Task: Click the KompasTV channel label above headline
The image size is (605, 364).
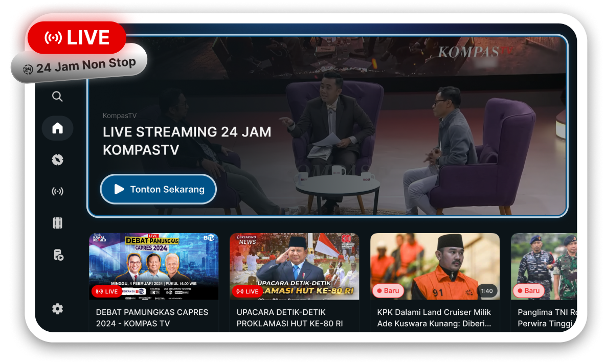Action: pos(120,116)
